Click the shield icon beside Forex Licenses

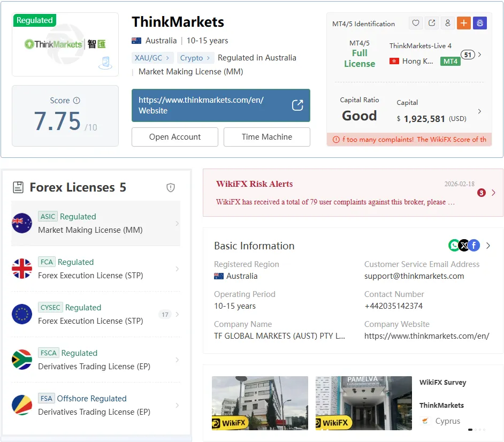(171, 187)
